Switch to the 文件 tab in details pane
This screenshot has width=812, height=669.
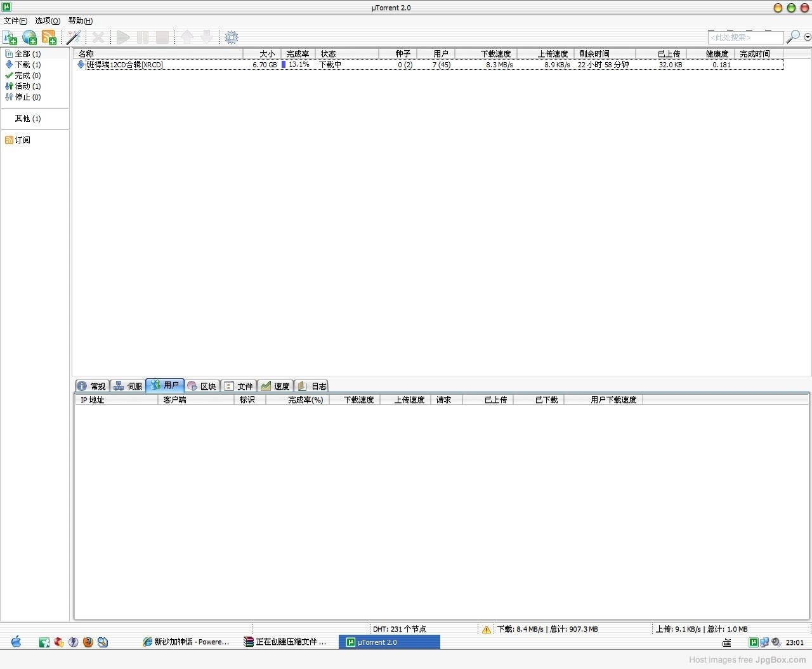click(238, 386)
